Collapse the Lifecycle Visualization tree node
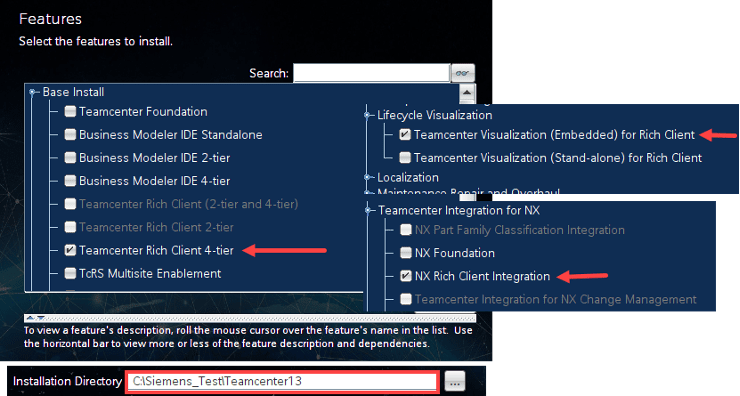 (x=367, y=115)
